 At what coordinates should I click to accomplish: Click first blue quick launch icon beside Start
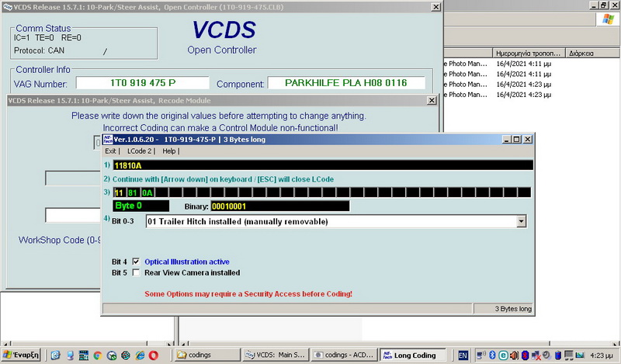[55, 355]
